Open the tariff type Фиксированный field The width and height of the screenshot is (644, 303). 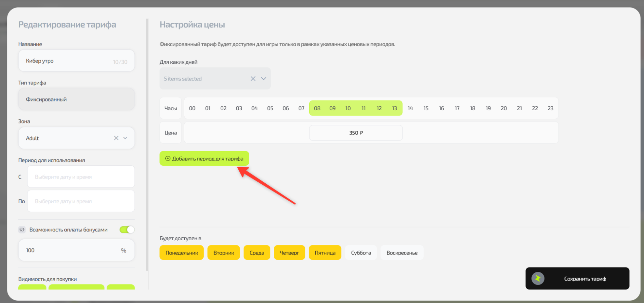click(x=76, y=99)
